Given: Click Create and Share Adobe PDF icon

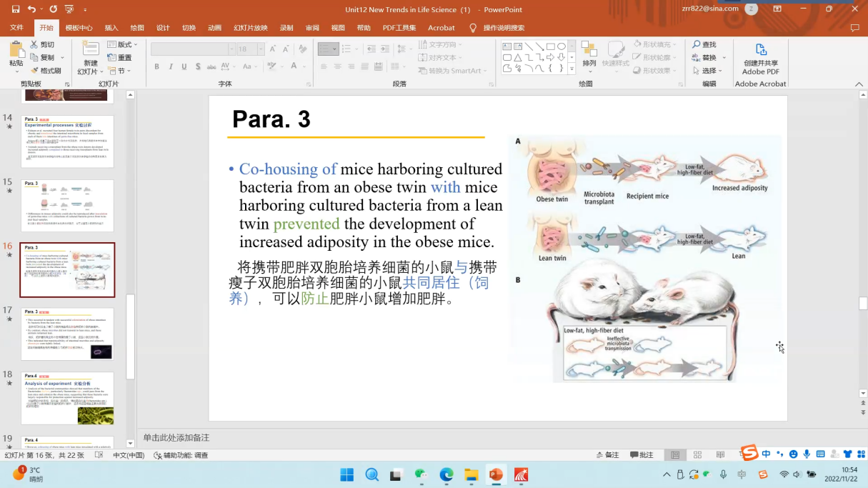Looking at the screenshot, I should 761,50.
